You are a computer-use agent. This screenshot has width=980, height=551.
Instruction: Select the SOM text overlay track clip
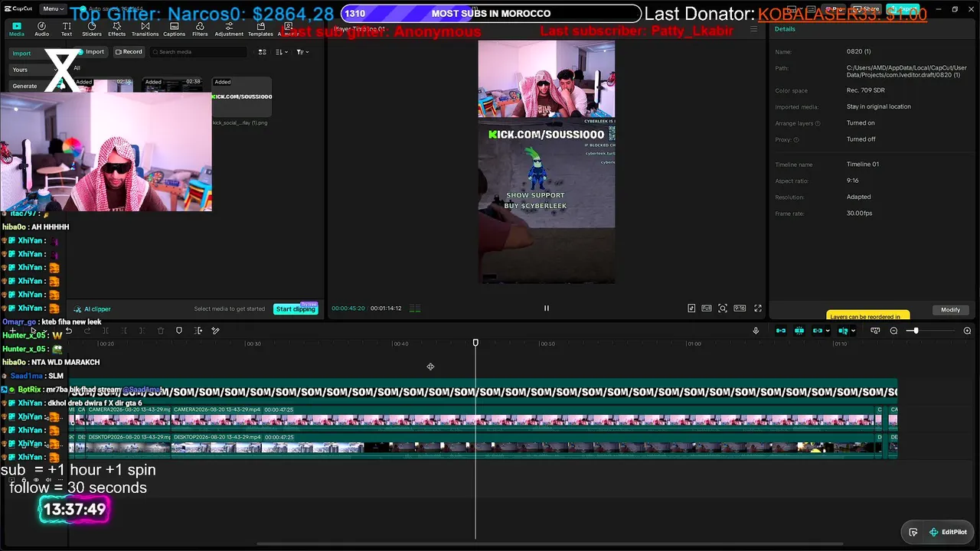pyautogui.click(x=483, y=391)
